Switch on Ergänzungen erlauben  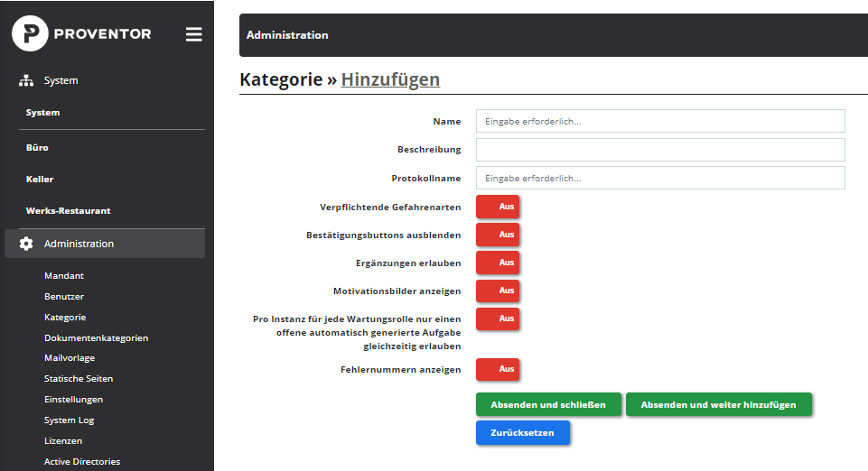pyautogui.click(x=498, y=263)
